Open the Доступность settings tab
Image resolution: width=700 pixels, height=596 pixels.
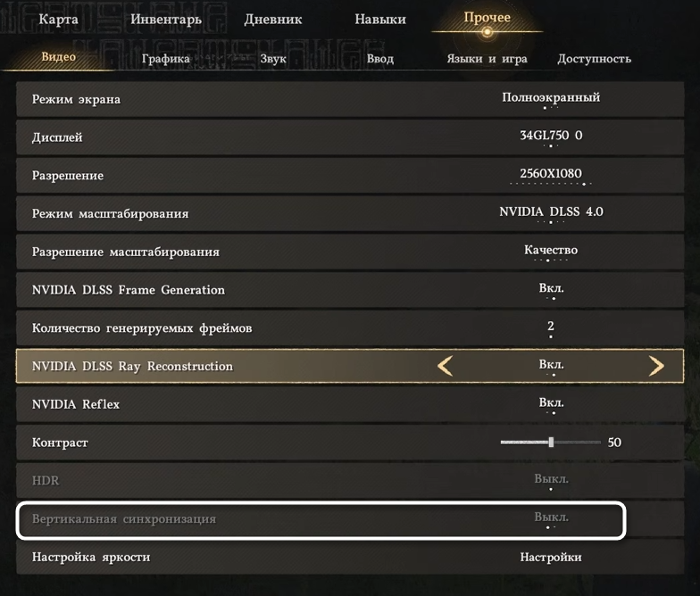tap(595, 59)
